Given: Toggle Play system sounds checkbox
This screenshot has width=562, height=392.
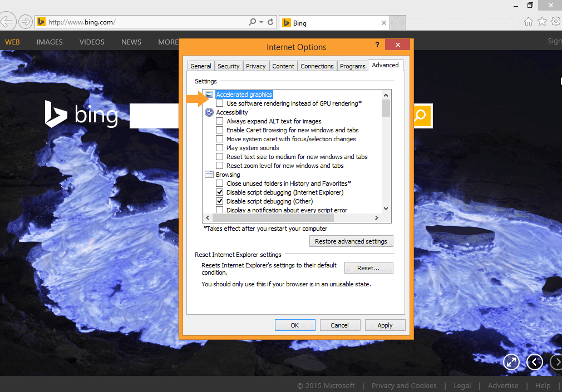Looking at the screenshot, I should click(220, 148).
